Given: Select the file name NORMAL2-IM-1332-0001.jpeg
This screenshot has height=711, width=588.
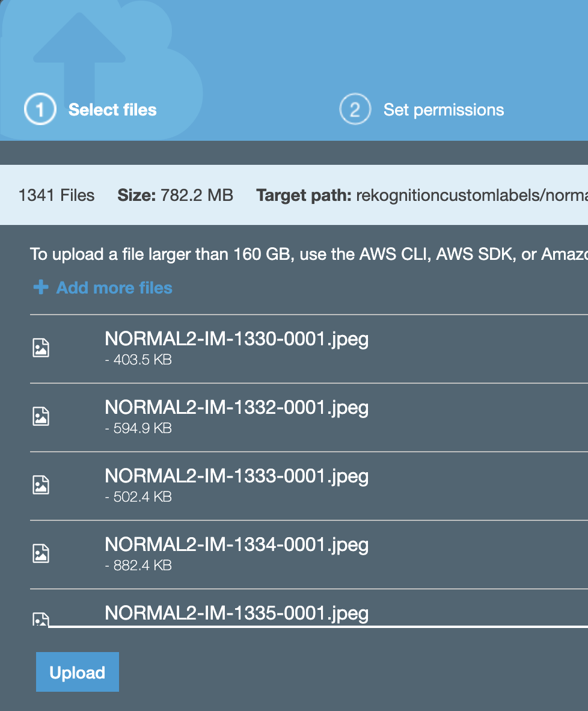Looking at the screenshot, I should click(236, 407).
